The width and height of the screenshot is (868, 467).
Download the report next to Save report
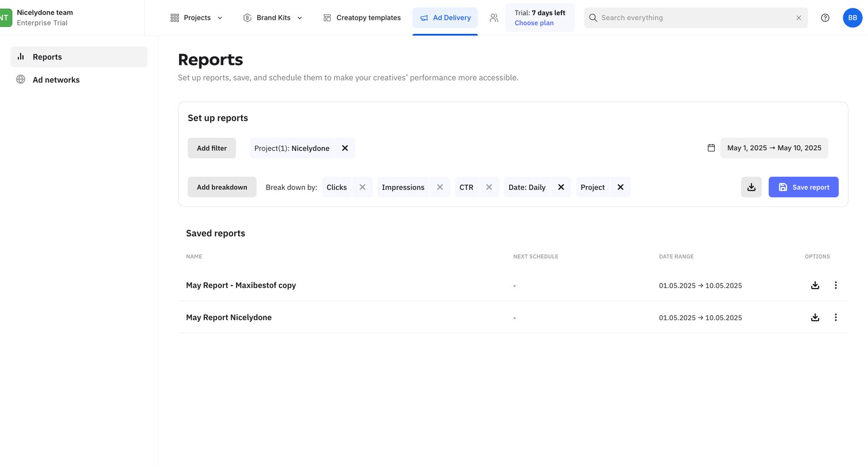[751, 187]
